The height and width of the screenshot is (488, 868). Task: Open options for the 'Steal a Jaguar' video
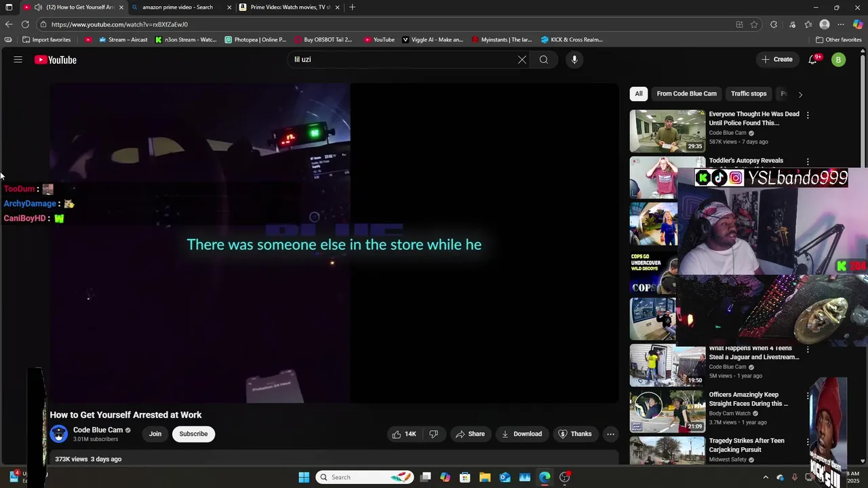coord(808,350)
